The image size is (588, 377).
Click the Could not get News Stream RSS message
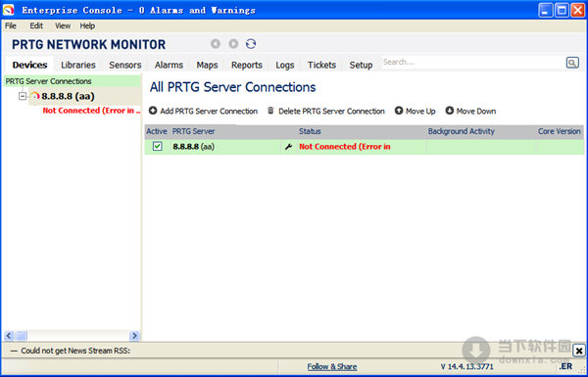pos(75,351)
